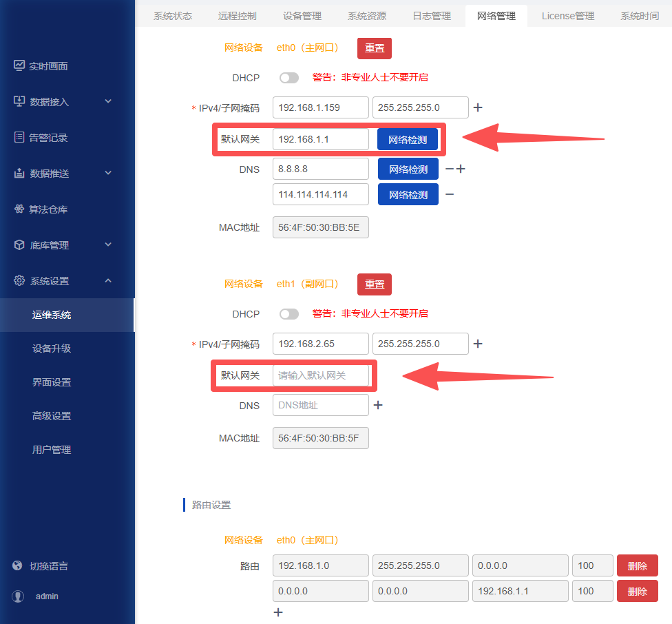Expand the 数据接入 sidebar menu
672x624 pixels.
[108, 102]
